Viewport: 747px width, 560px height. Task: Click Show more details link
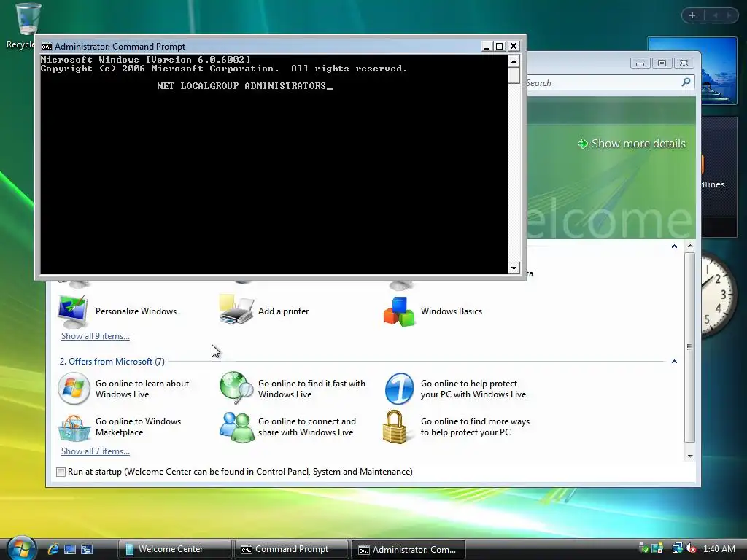[x=638, y=144]
